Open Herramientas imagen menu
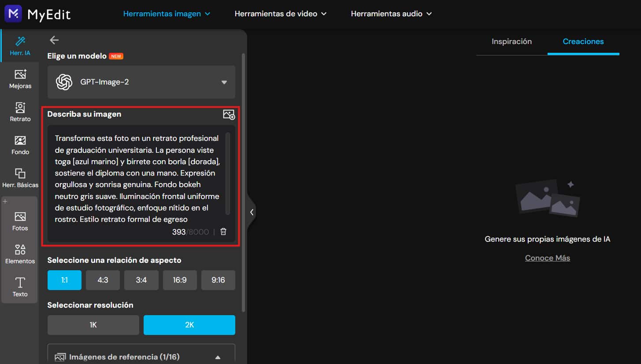Image resolution: width=641 pixels, height=364 pixels. [x=167, y=14]
